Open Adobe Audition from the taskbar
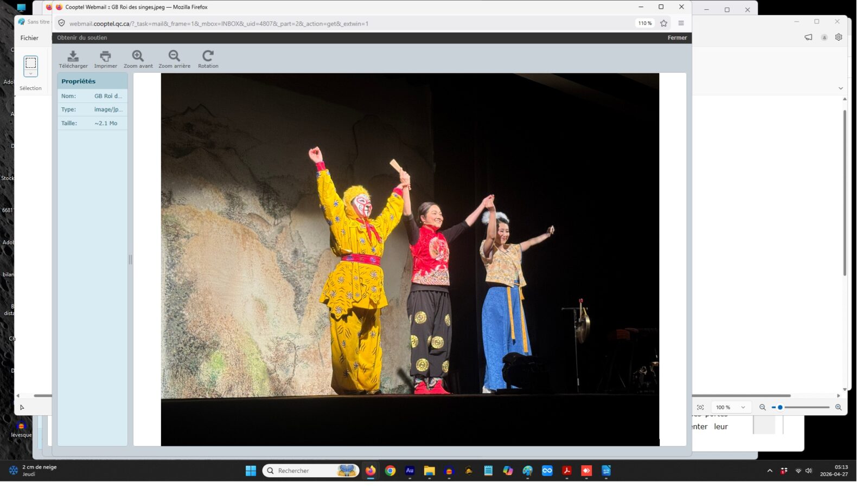This screenshot has width=868, height=488. [410, 471]
